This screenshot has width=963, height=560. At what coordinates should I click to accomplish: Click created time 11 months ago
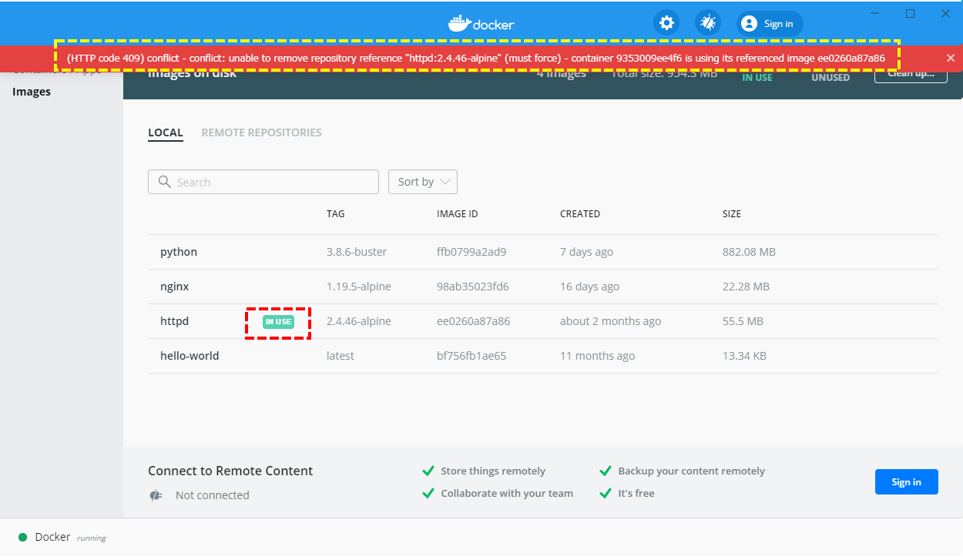[597, 356]
